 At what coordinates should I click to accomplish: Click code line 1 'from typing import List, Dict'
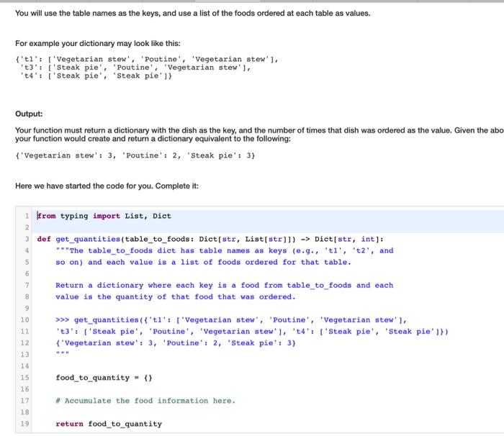click(104, 216)
